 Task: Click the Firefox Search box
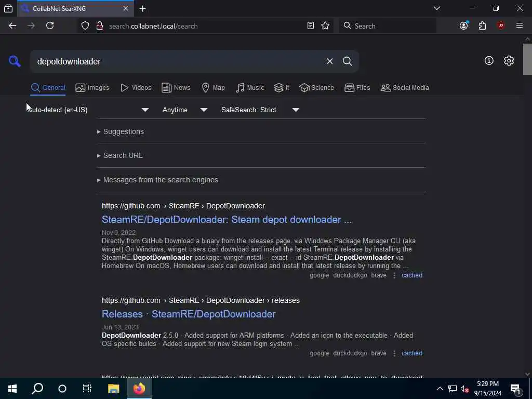388,26
